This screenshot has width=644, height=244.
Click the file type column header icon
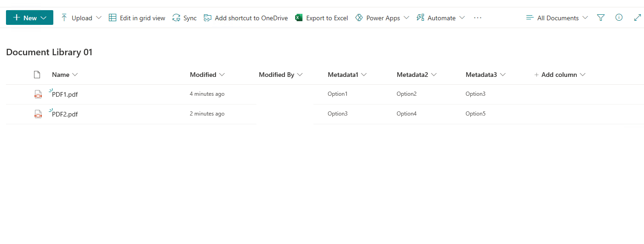pos(37,75)
